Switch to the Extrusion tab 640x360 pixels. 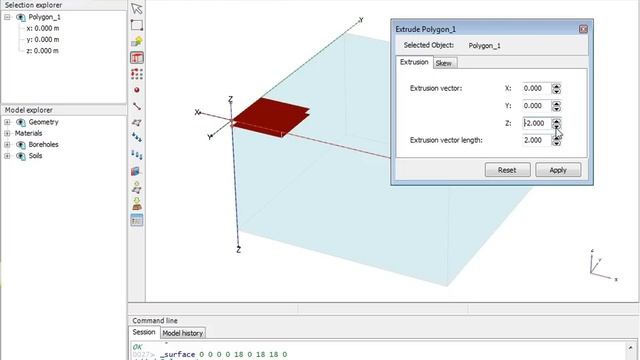point(414,62)
